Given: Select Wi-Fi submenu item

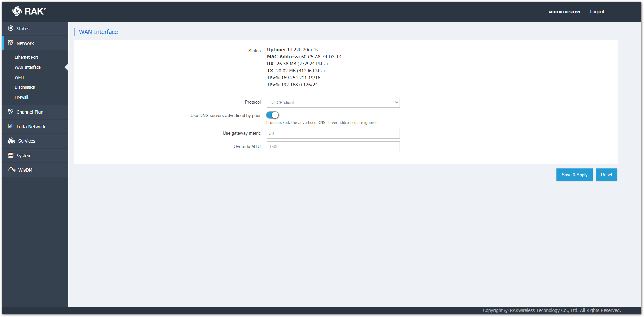Looking at the screenshot, I should point(19,77).
